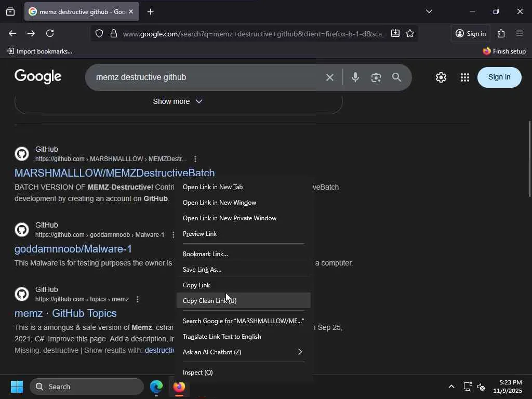Search Google for "MARSHMALLLOW/ME..." entry
Screen dimensions: 532x399
tap(244, 321)
